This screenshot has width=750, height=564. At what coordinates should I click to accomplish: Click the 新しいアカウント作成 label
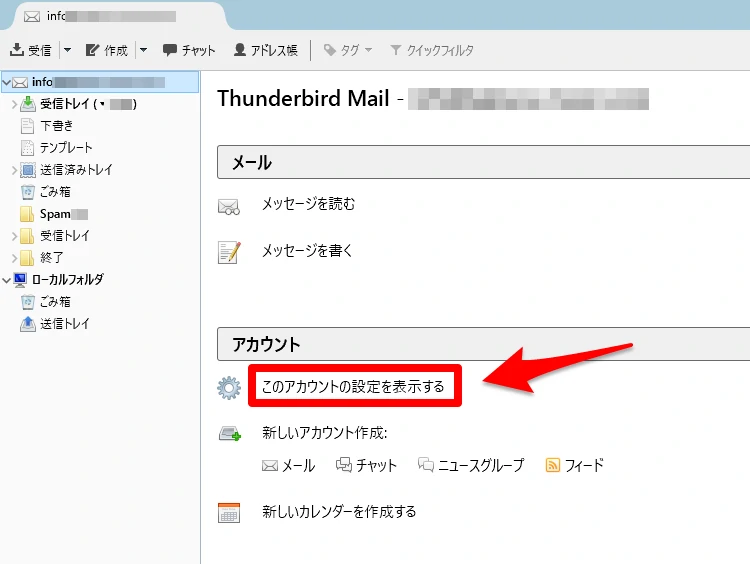pyautogui.click(x=324, y=432)
